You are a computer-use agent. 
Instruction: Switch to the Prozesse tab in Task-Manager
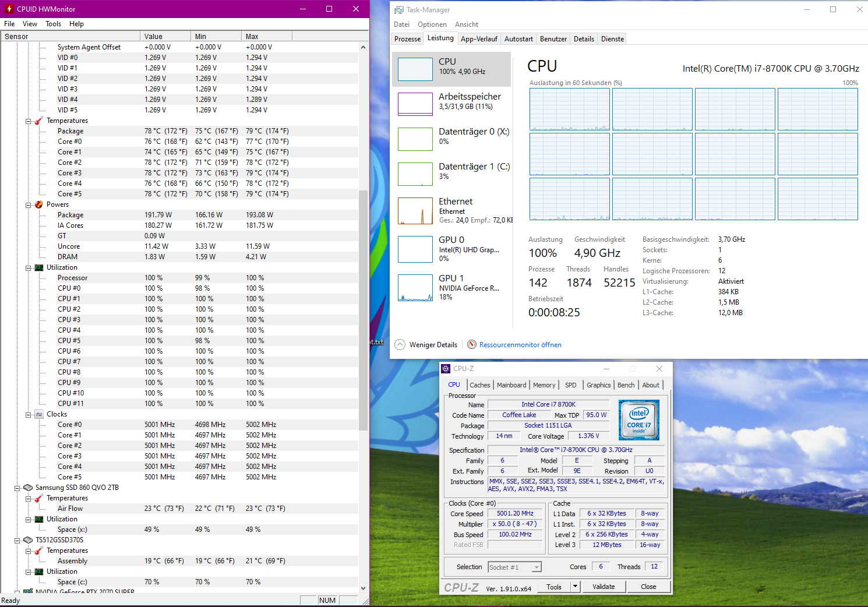[x=407, y=38]
